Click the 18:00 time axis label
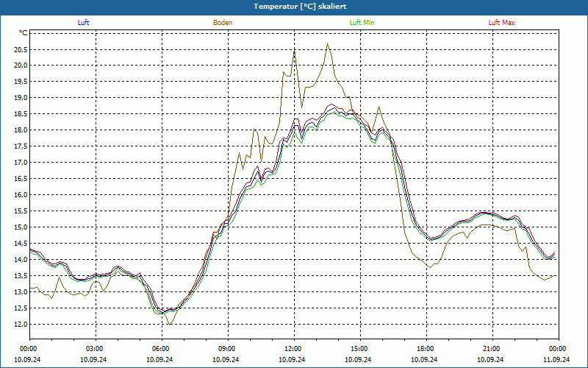Screen dimensions: 588x368 [x=426, y=349]
